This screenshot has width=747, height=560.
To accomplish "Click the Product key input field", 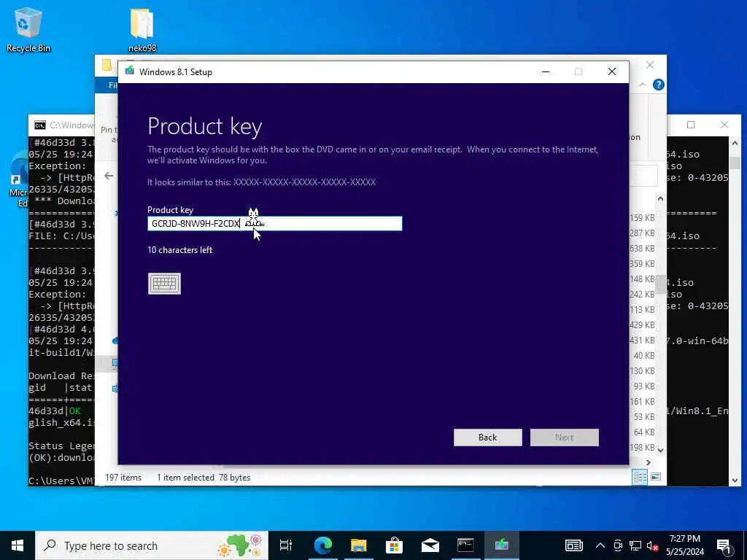I will coord(275,223).
